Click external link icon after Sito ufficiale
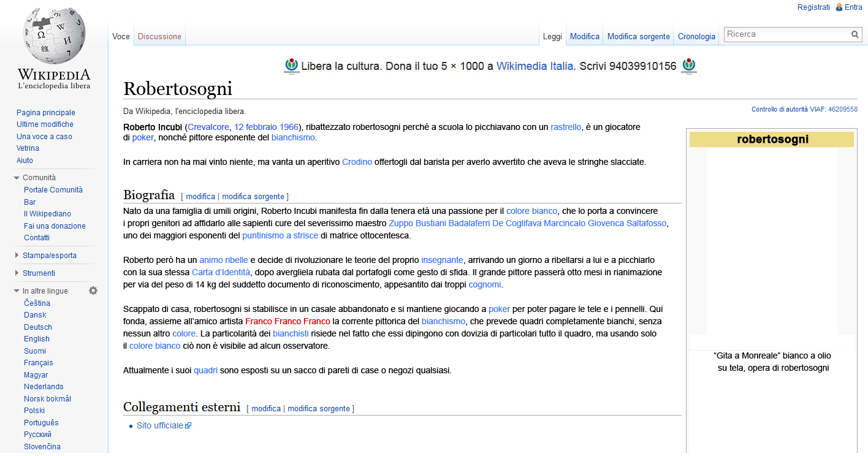The width and height of the screenshot is (868, 456). [x=188, y=425]
